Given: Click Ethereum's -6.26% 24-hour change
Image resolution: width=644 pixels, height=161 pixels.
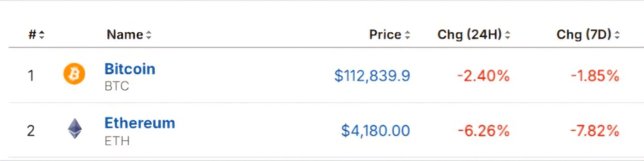Looking at the screenshot, I should tap(484, 131).
